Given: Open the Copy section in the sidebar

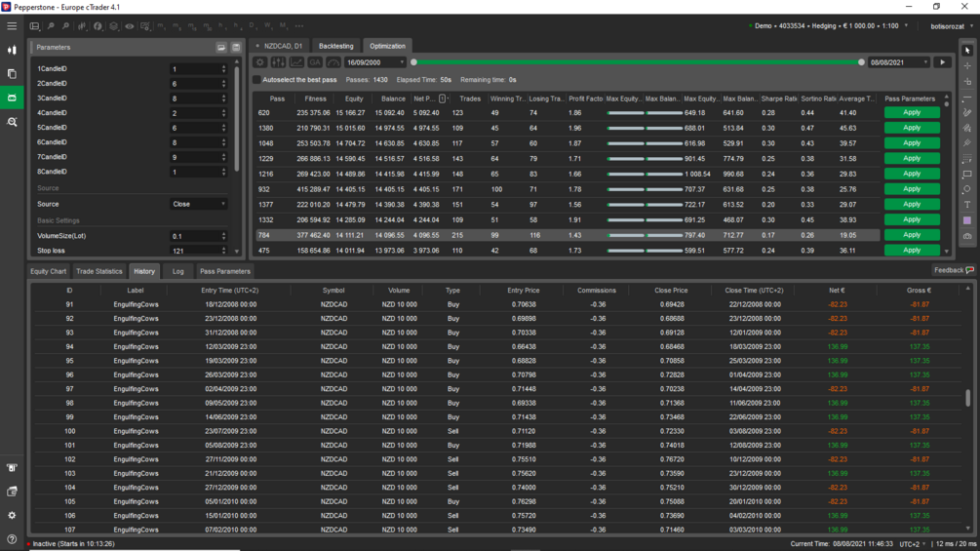Looking at the screenshot, I should tap(12, 74).
